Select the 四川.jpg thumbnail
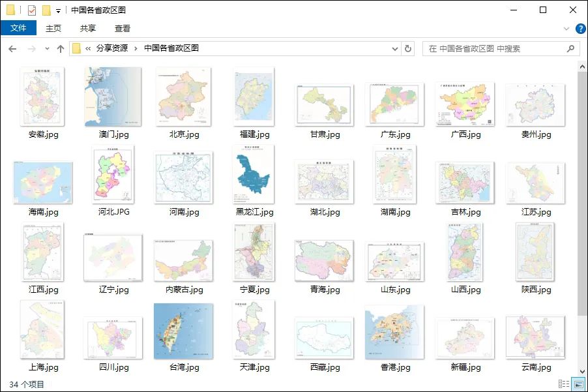Viewport: 588px width, 392px height. coord(113,338)
